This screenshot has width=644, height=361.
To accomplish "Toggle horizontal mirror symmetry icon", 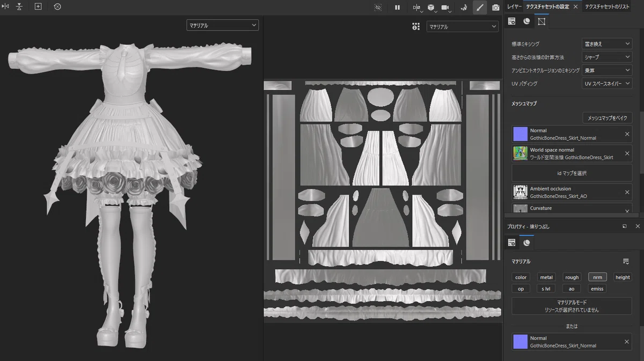I will click(x=5, y=6).
